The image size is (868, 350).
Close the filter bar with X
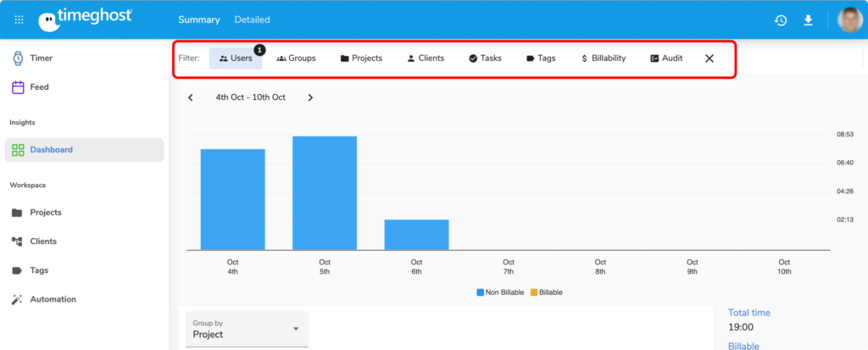pos(709,58)
